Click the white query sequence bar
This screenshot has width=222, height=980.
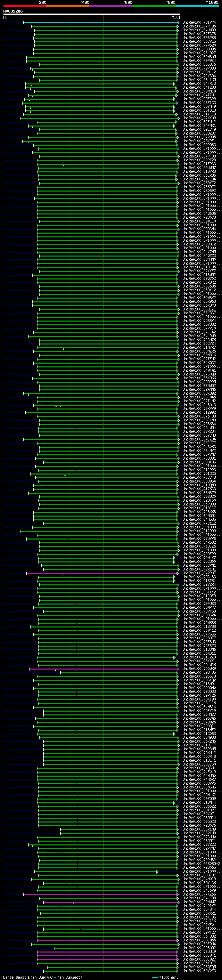[x=92, y=15]
